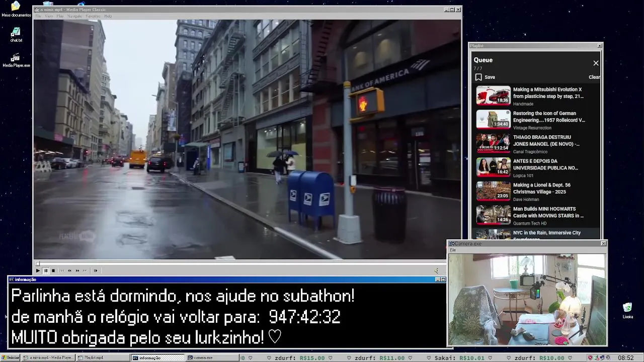Image resolution: width=644 pixels, height=362 pixels.
Task: Open the File menu in Camera.exe window
Action: click(x=453, y=250)
